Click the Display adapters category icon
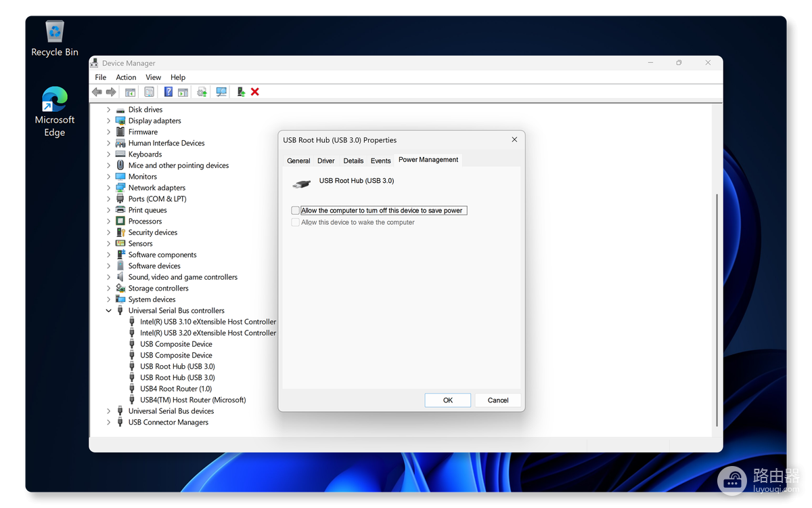This screenshot has width=812, height=508. point(120,121)
